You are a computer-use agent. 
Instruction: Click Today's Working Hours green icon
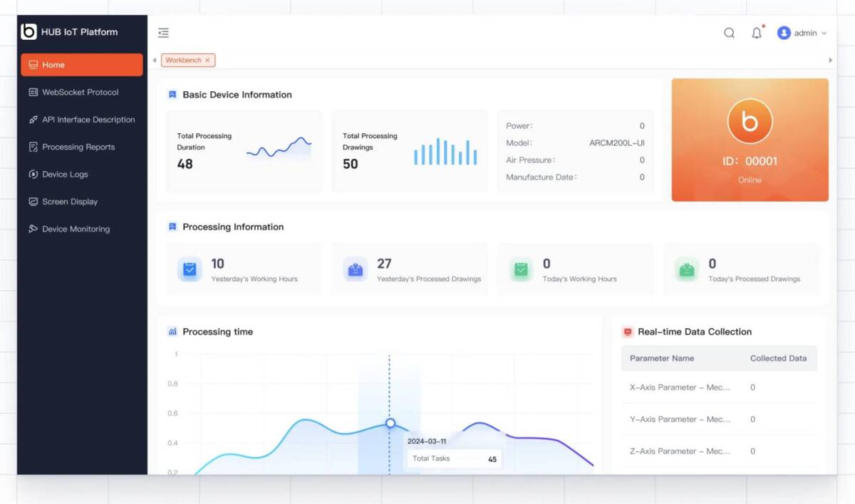(x=521, y=269)
